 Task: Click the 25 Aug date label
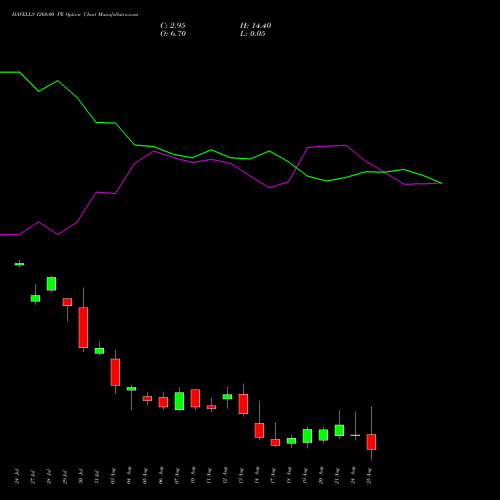[x=369, y=476]
